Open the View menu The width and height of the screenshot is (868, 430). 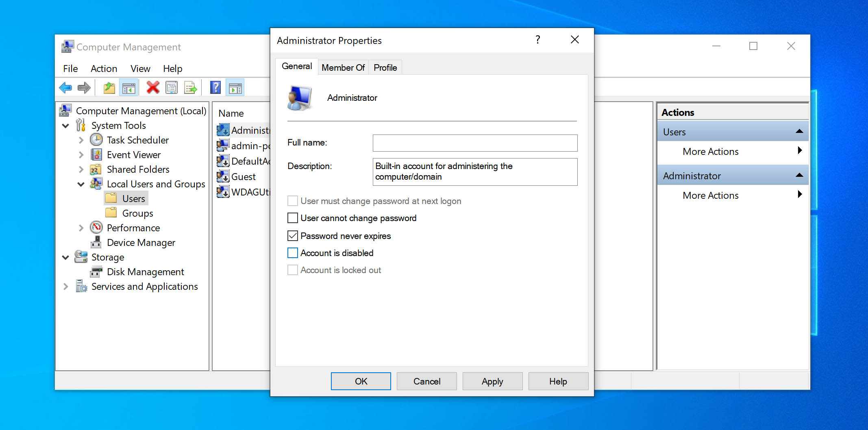140,69
